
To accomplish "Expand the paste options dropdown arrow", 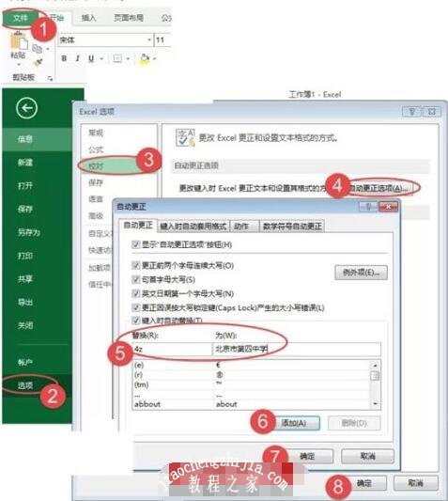I will point(19,64).
